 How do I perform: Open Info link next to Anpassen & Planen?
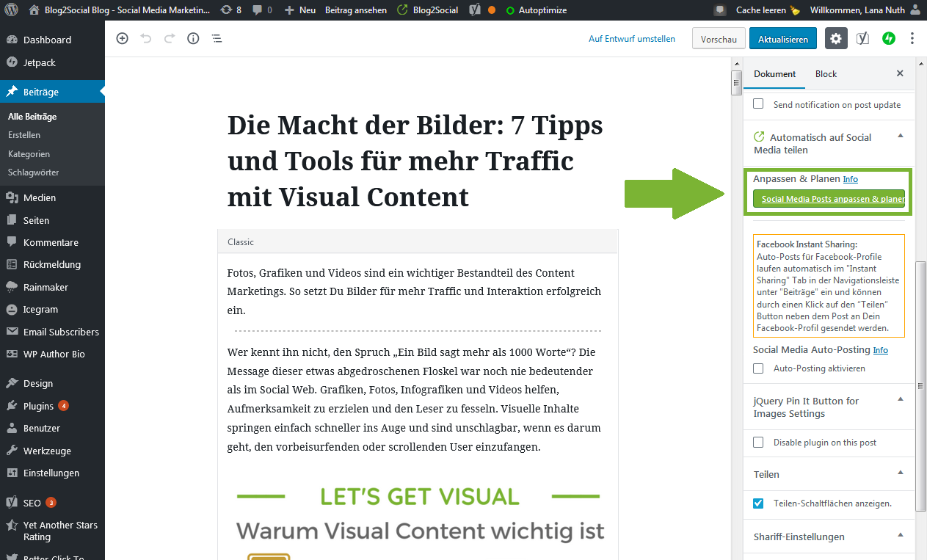click(x=850, y=179)
